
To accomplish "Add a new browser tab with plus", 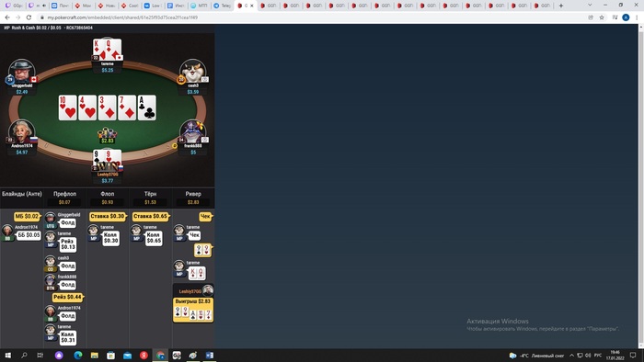I will (561, 6).
